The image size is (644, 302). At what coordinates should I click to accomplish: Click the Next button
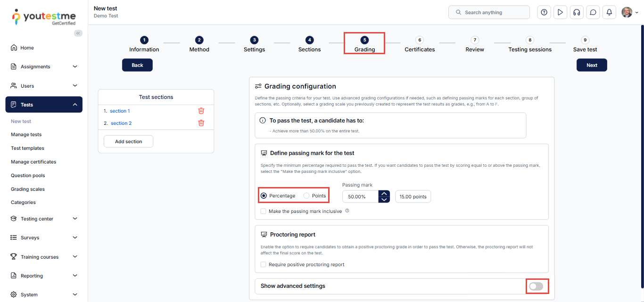pos(592,65)
